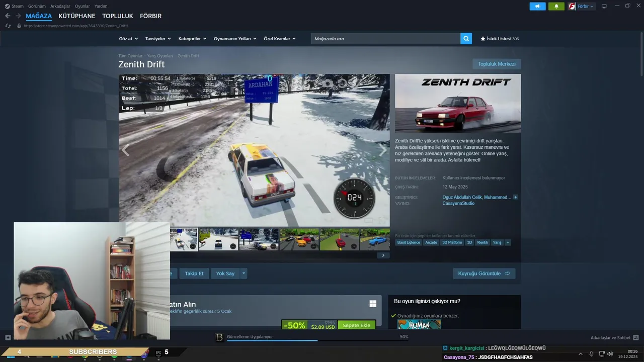Switch to the KÜTÜPHANE tab
This screenshot has height=362, width=644.
click(x=77, y=16)
